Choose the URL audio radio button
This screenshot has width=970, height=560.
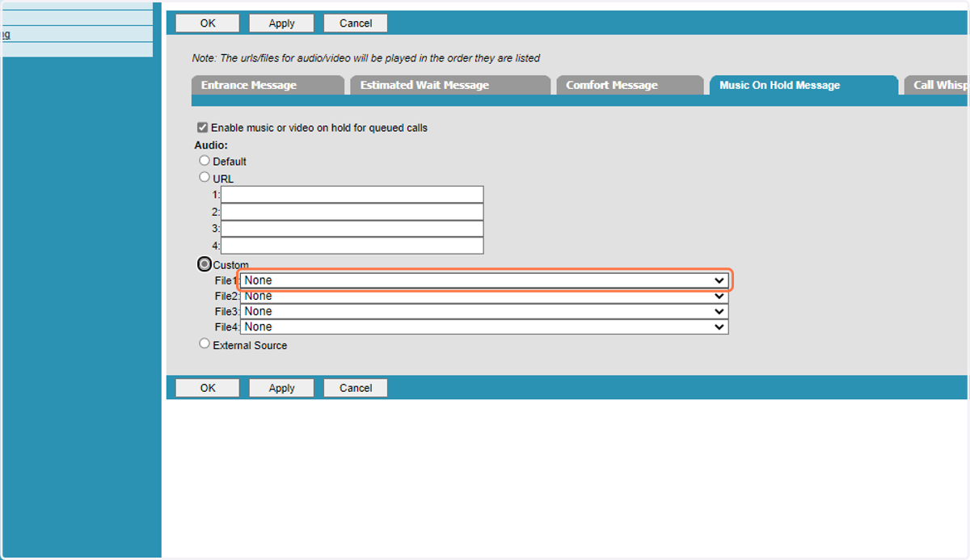click(x=205, y=178)
